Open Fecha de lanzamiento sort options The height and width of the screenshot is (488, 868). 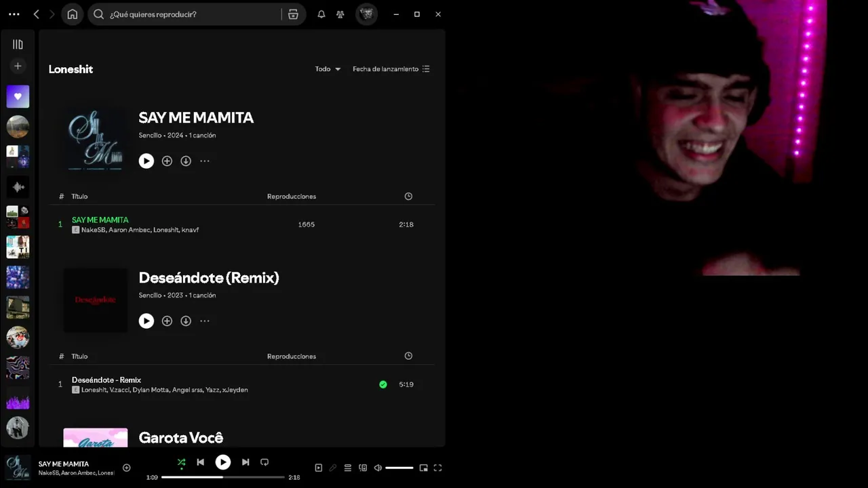pos(391,69)
